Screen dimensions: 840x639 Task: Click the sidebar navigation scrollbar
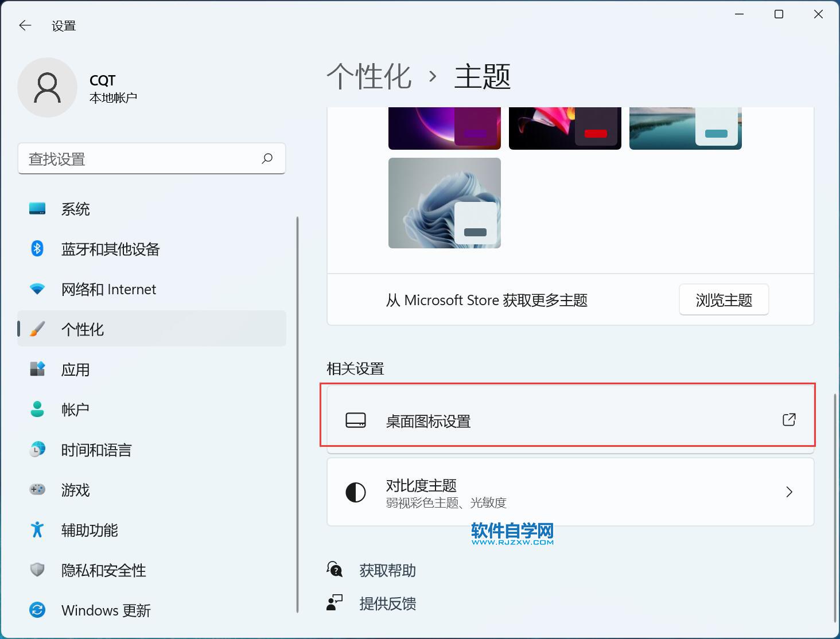297,414
